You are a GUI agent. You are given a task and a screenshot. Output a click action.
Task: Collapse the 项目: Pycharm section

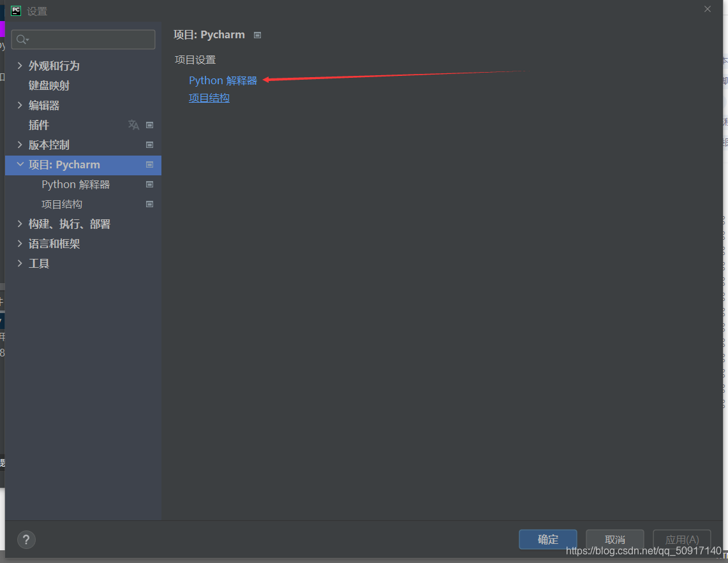tap(20, 165)
